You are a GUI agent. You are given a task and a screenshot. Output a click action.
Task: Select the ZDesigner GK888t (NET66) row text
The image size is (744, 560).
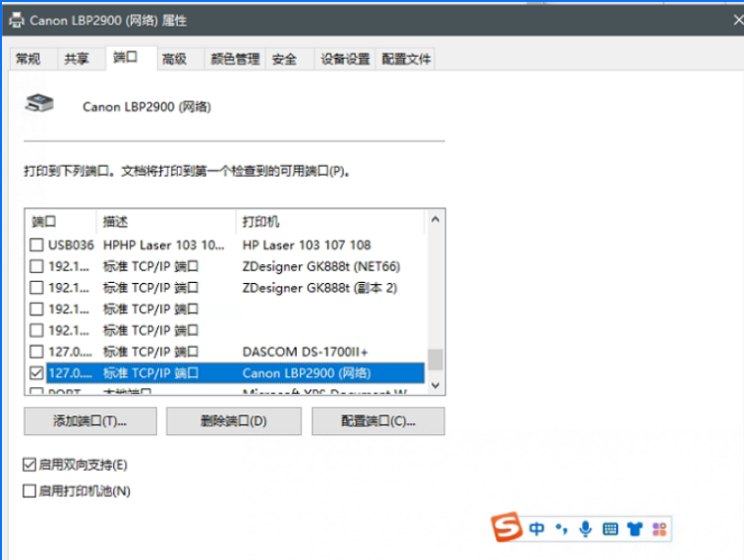(x=321, y=266)
